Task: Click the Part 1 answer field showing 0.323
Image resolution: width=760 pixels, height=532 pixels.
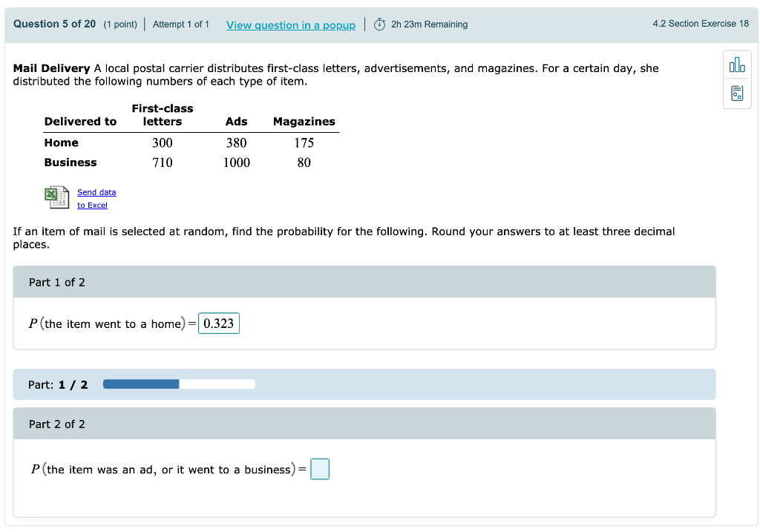Action: 219,323
